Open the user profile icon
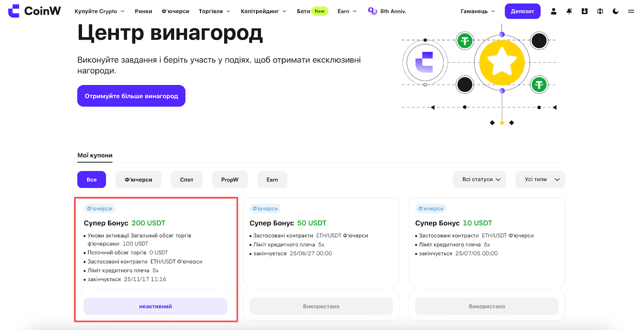Viewport: 644px width, 330px height. [x=553, y=11]
